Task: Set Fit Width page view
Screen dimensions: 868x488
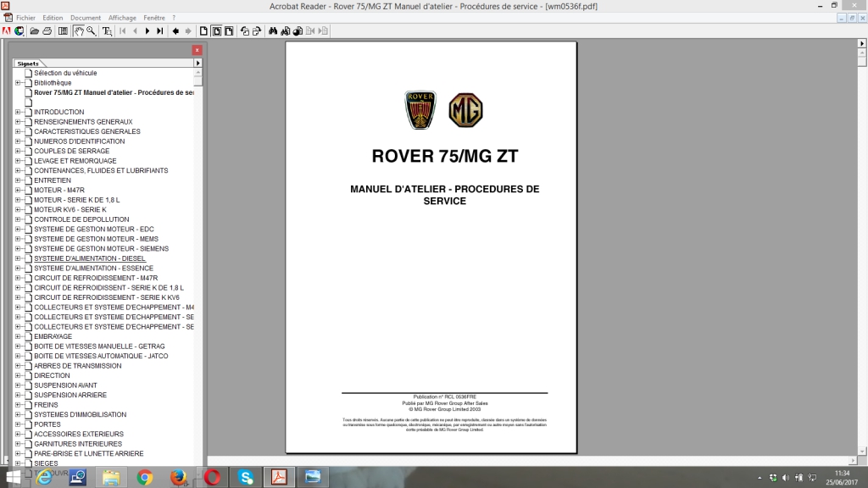Action: (x=229, y=31)
